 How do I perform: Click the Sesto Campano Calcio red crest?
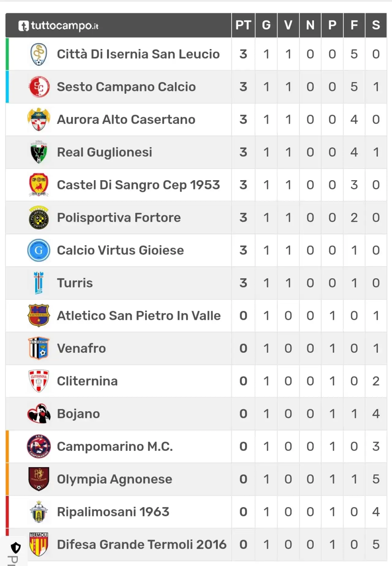tap(39, 87)
